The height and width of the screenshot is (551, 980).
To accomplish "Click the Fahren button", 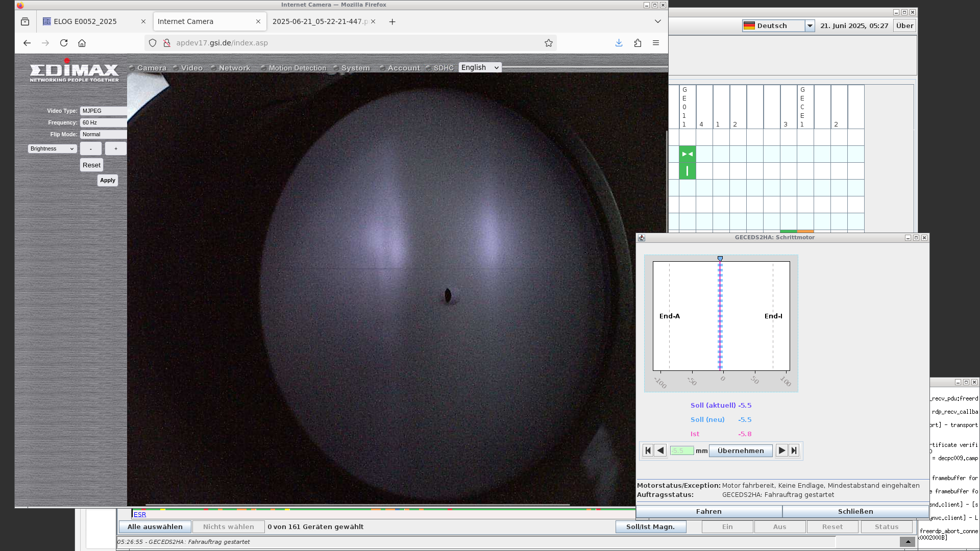I will click(709, 511).
